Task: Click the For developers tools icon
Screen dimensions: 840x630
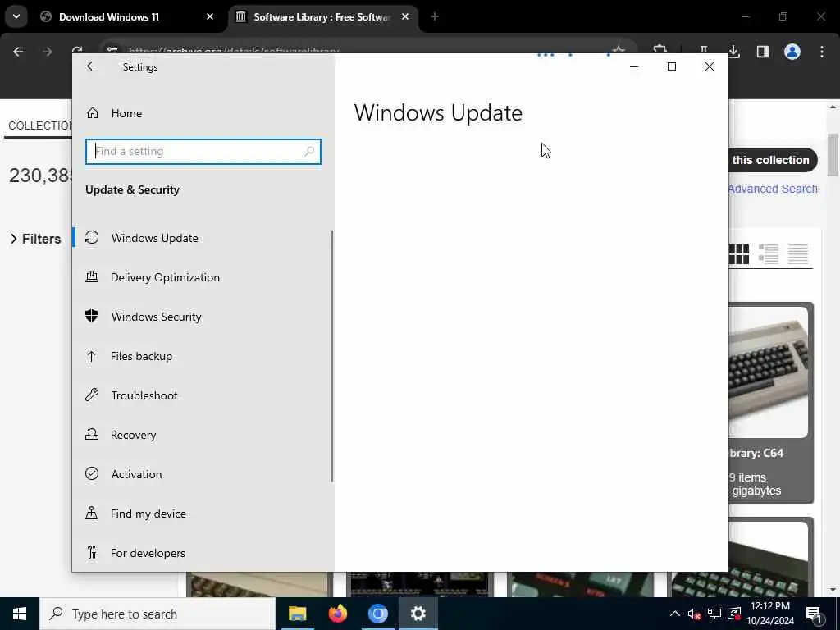Action: [92, 552]
